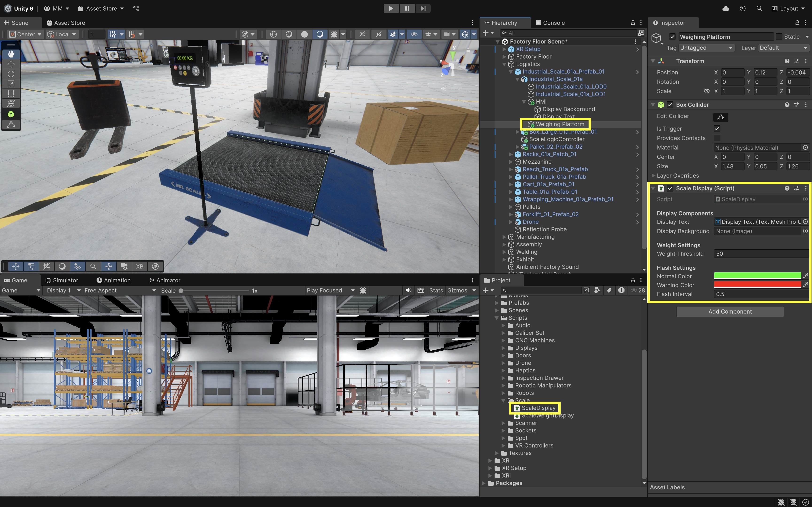812x507 pixels.
Task: Click the Step frame button
Action: (x=423, y=8)
